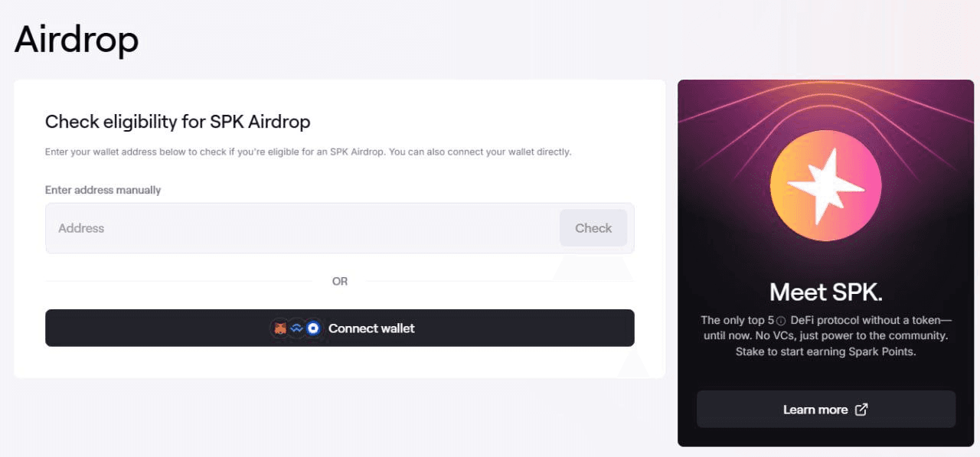This screenshot has width=980, height=457.
Task: Open the Learn more button
Action: (x=826, y=410)
